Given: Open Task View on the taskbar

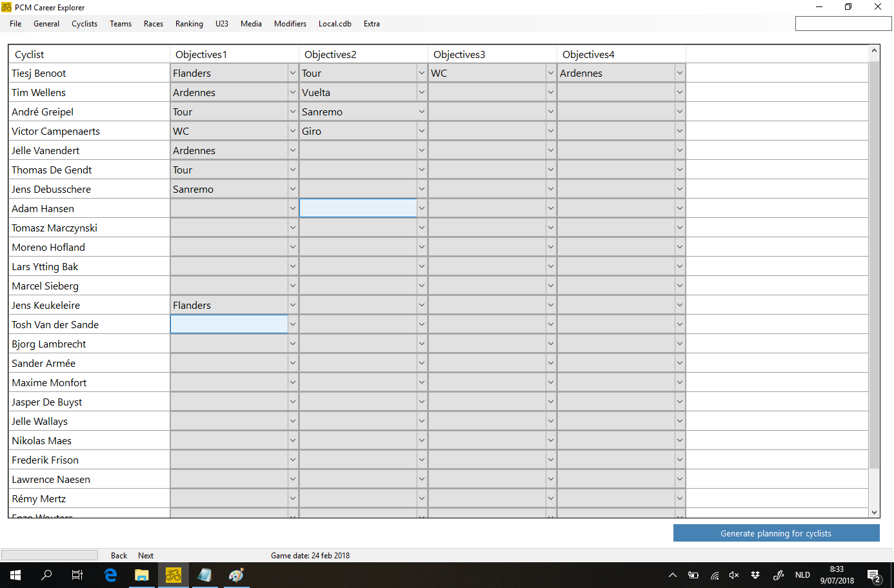Looking at the screenshot, I should pos(77,575).
